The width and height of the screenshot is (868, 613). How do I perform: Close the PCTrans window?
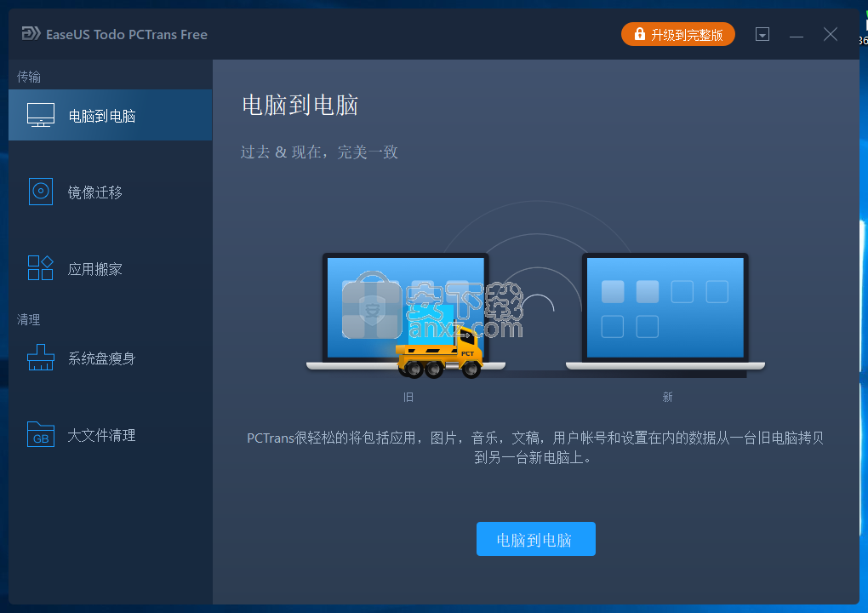point(831,34)
